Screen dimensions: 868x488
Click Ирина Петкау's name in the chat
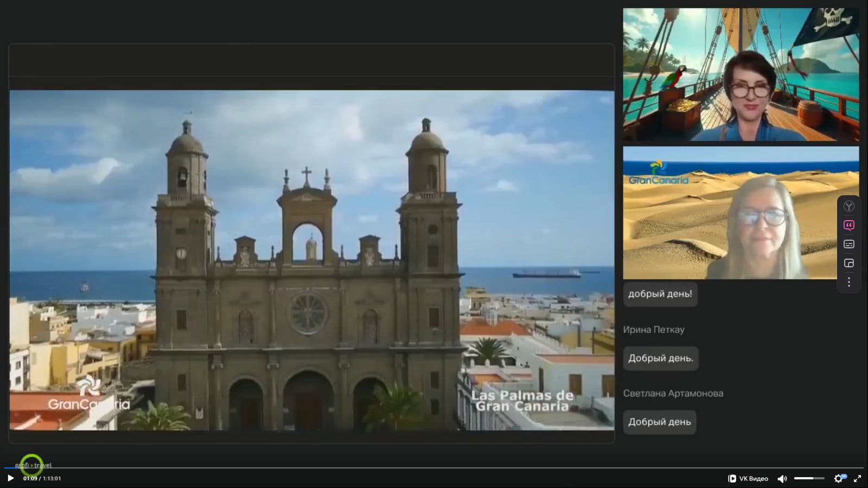coord(653,330)
